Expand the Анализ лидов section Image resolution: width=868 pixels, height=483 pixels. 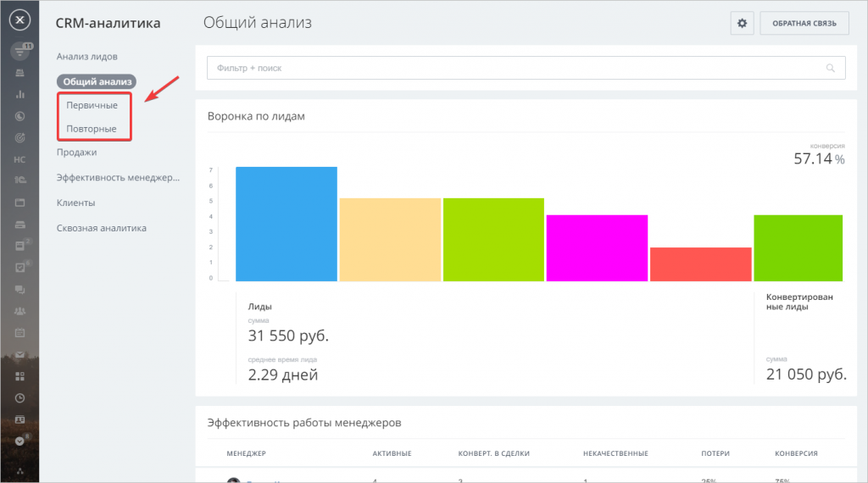click(x=86, y=56)
